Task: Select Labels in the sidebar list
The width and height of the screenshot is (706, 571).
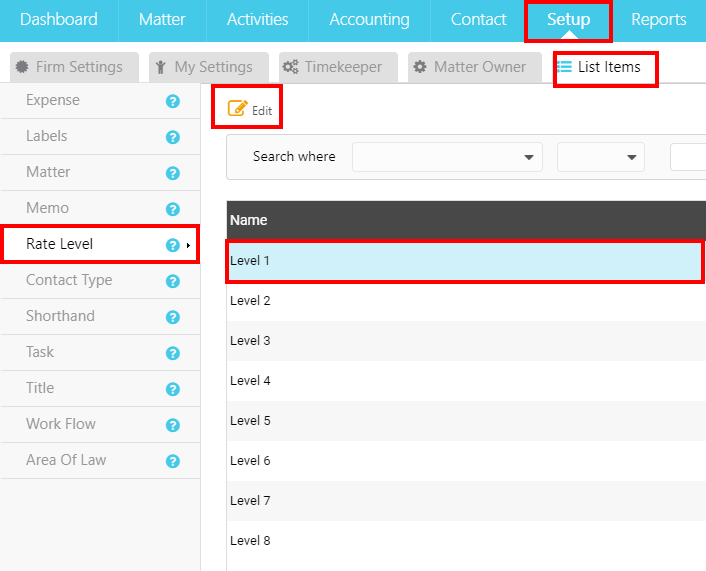Action: click(100, 136)
